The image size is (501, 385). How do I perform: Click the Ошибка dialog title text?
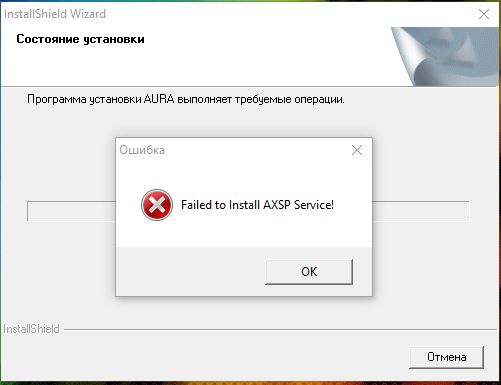click(x=142, y=150)
